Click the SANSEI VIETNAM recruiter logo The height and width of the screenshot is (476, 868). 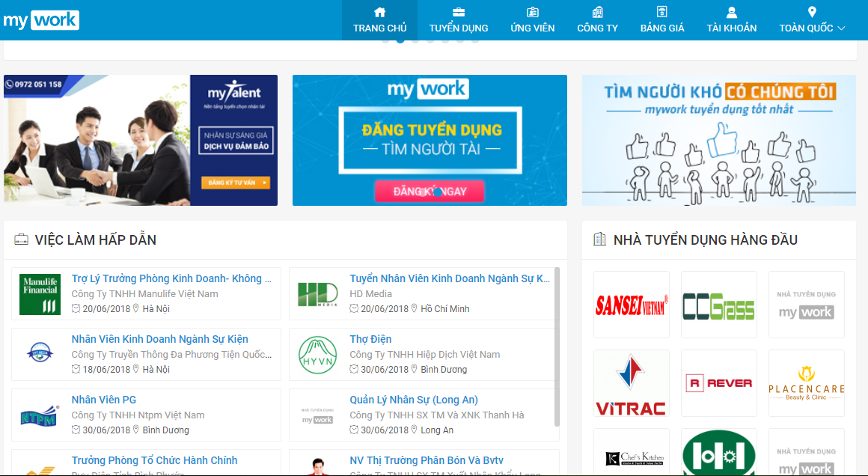pyautogui.click(x=631, y=305)
